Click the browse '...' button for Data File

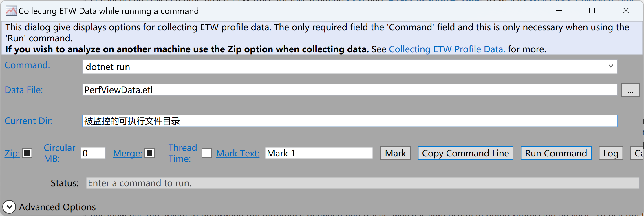(630, 90)
